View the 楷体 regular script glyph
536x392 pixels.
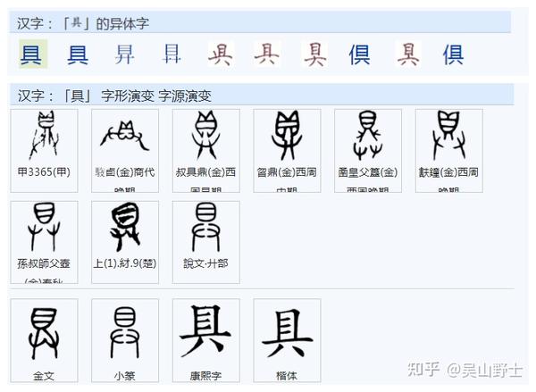click(x=287, y=340)
